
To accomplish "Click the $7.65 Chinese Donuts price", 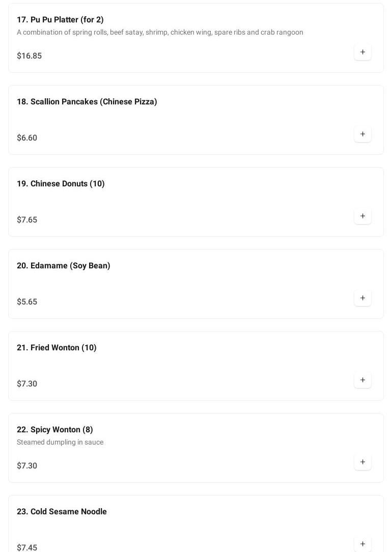I will click(x=27, y=219).
